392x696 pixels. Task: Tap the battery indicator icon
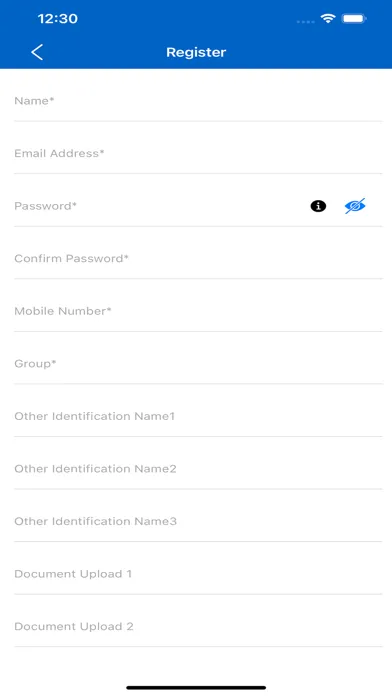pos(354,19)
